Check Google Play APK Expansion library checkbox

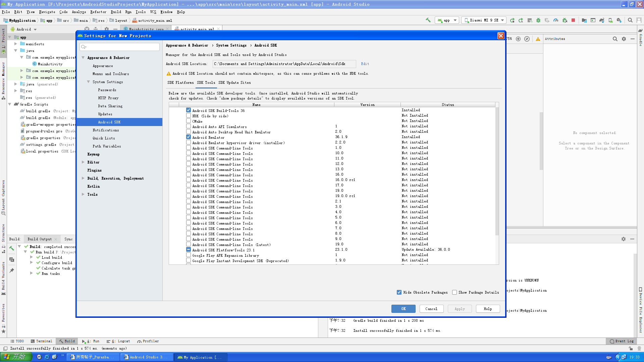click(x=189, y=255)
